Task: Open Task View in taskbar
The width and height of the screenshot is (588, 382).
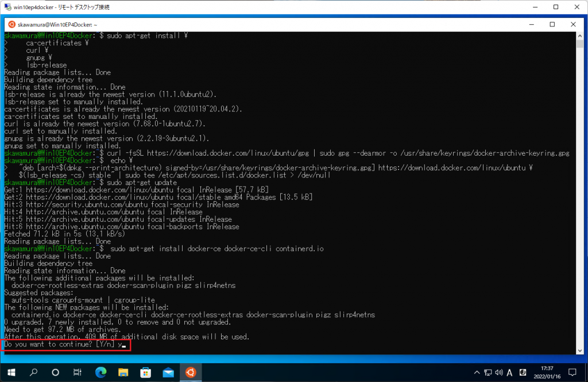Action: click(78, 372)
